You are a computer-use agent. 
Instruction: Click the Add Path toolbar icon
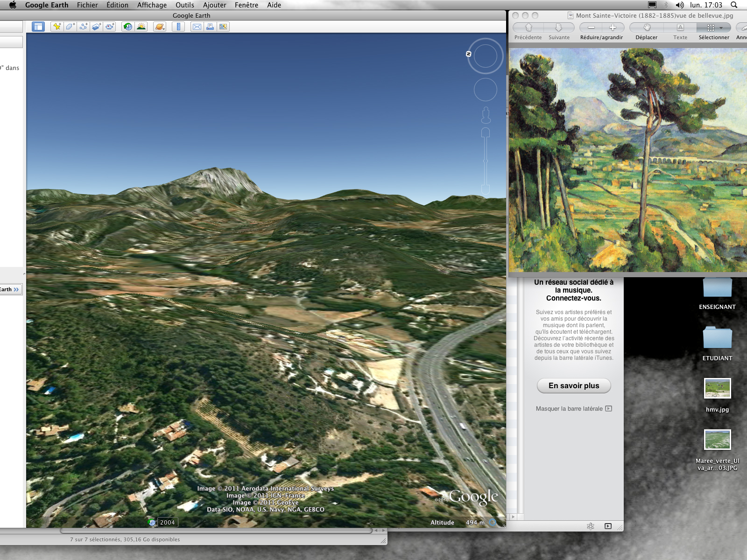pyautogui.click(x=83, y=27)
